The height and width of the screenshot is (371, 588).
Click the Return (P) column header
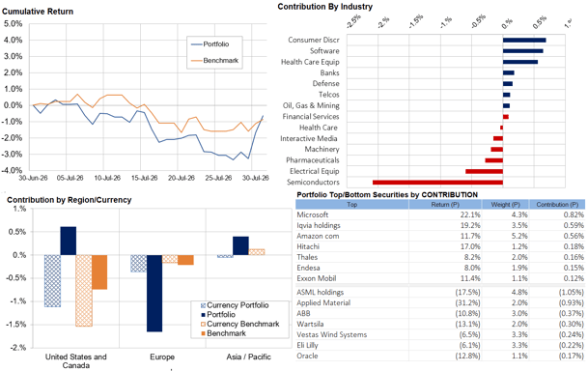445,205
